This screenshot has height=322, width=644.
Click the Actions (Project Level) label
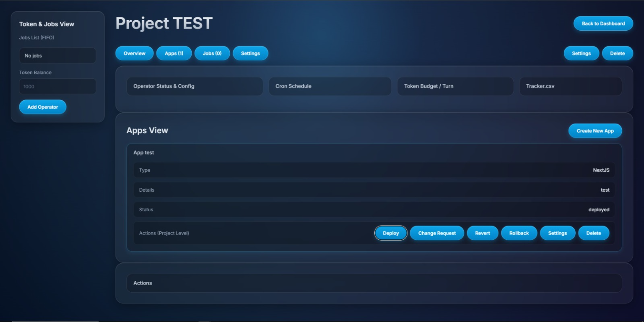(164, 233)
